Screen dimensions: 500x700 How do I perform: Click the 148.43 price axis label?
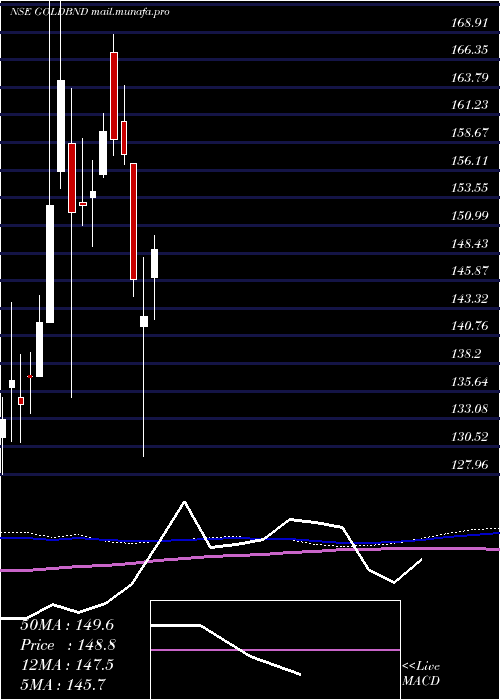(469, 244)
